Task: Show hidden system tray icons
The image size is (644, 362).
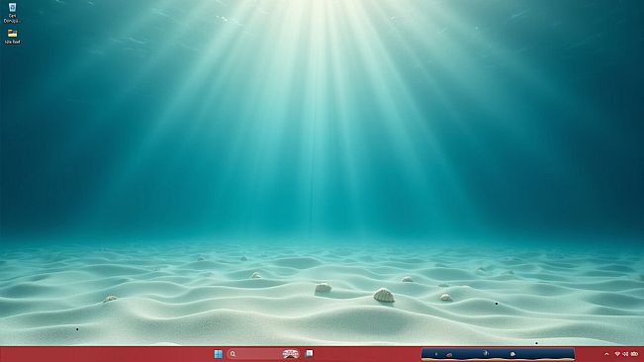Action: tap(606, 354)
